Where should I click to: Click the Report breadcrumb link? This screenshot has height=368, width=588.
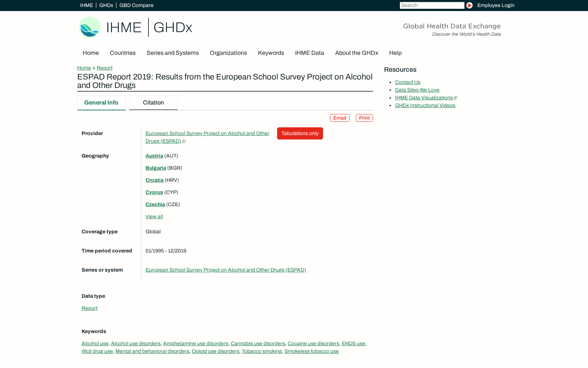tap(104, 68)
